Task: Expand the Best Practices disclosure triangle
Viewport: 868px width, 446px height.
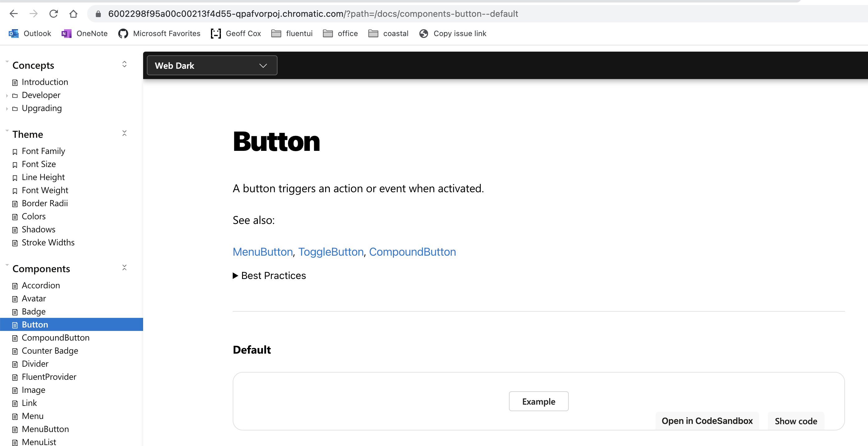Action: click(235, 276)
